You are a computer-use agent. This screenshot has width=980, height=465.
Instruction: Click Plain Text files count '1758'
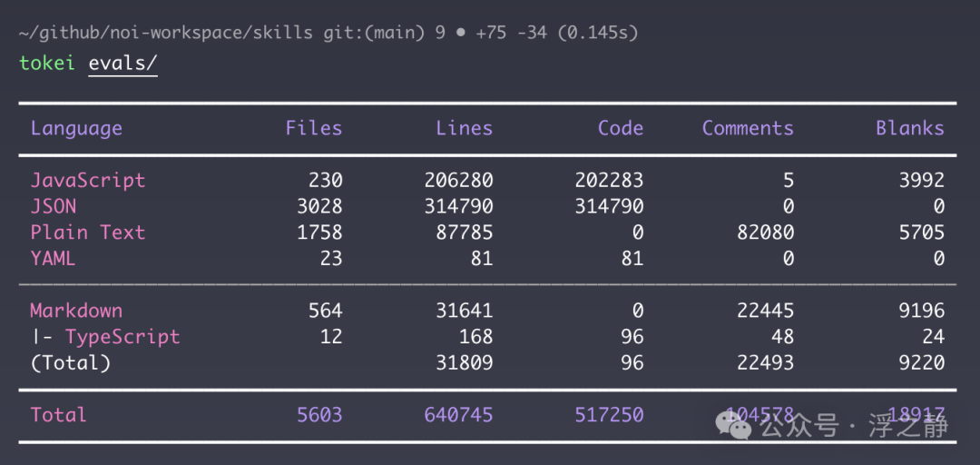(x=320, y=232)
